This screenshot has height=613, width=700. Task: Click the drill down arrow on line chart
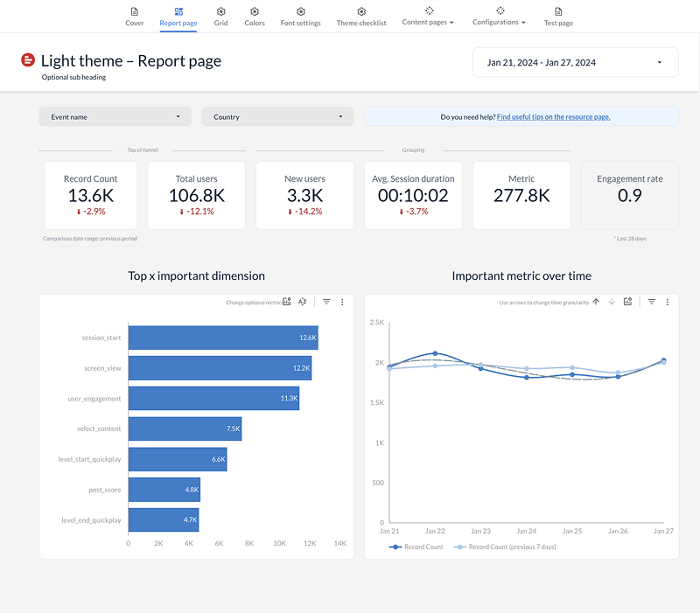point(612,302)
